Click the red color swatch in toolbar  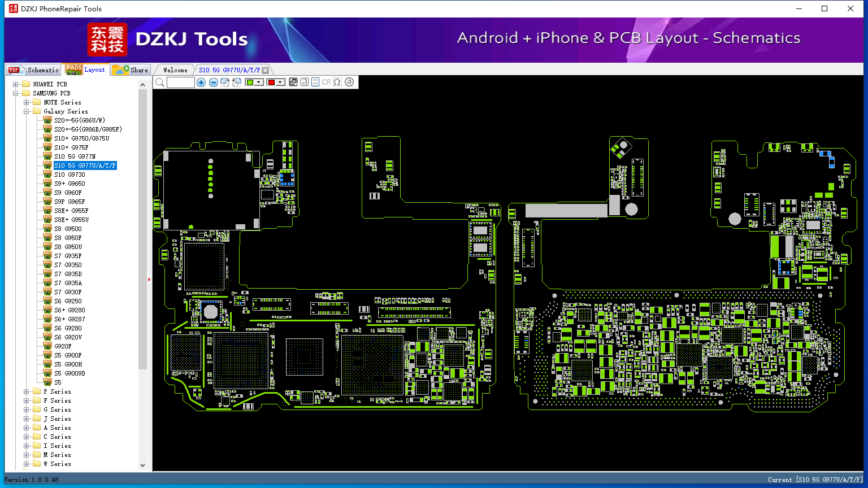point(271,82)
